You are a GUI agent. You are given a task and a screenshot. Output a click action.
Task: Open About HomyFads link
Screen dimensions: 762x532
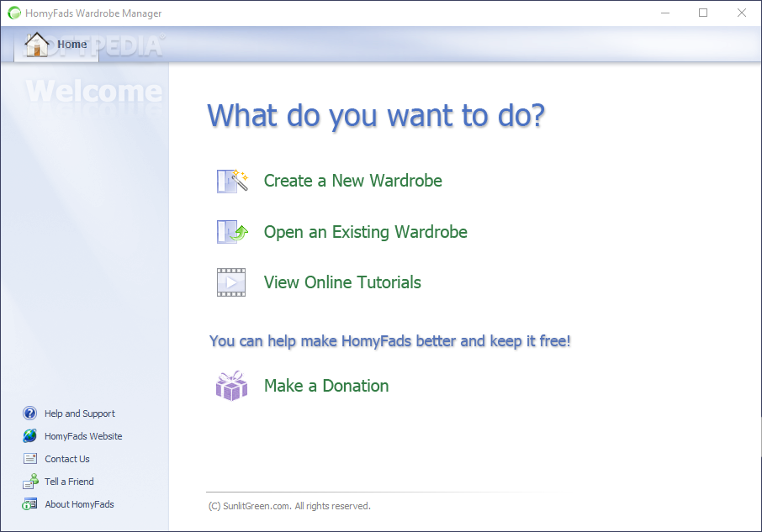coord(79,504)
